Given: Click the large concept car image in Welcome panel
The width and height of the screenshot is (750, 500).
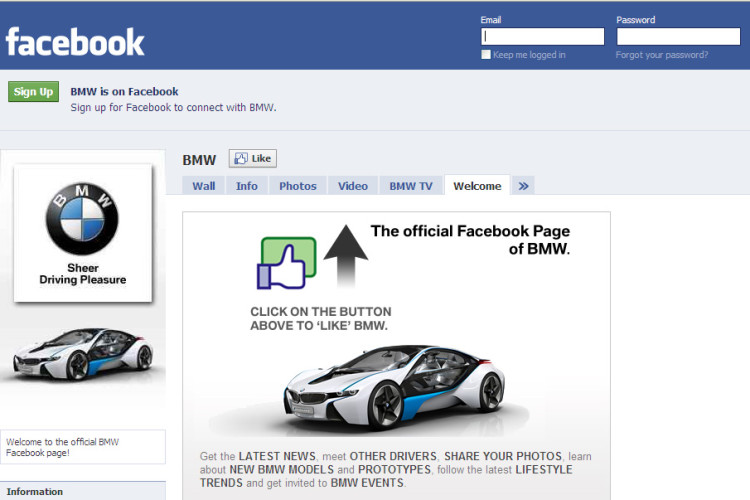Looking at the screenshot, I should pyautogui.click(x=394, y=387).
